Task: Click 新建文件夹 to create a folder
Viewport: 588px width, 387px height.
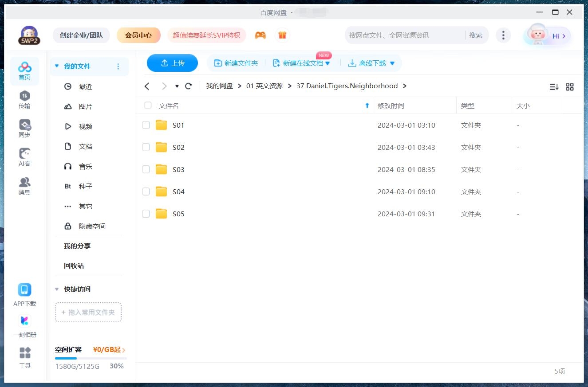Action: click(x=236, y=63)
